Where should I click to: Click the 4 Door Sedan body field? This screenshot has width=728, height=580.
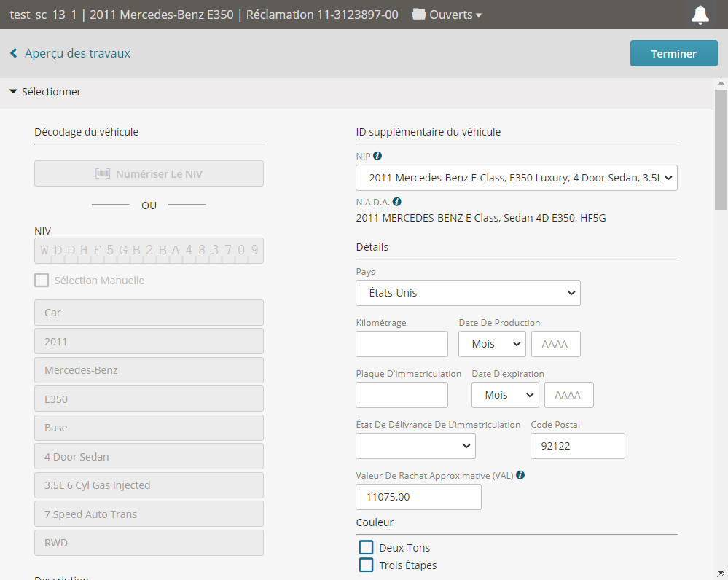click(149, 456)
